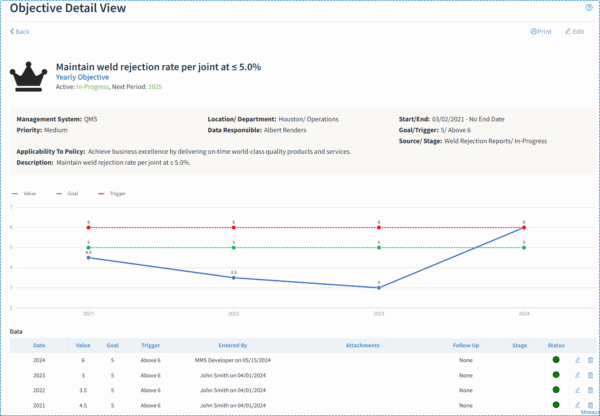Click the 2022 row value 3.5 cell
Image resolution: width=600 pixels, height=416 pixels.
point(83,390)
